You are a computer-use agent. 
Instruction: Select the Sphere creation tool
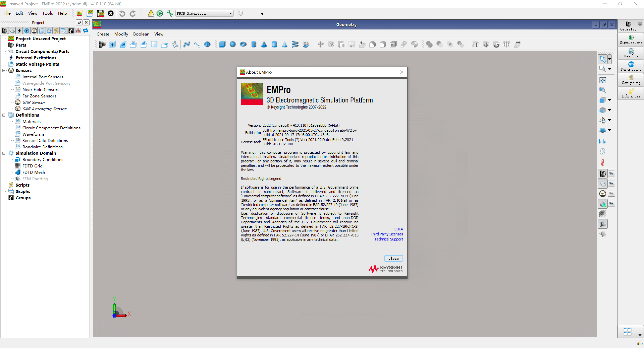click(x=232, y=44)
